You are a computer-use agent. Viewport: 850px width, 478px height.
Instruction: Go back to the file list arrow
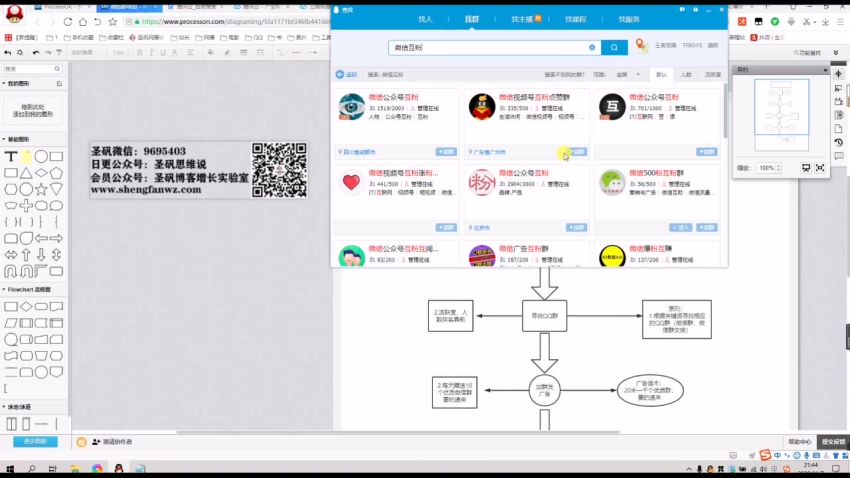pyautogui.click(x=7, y=53)
